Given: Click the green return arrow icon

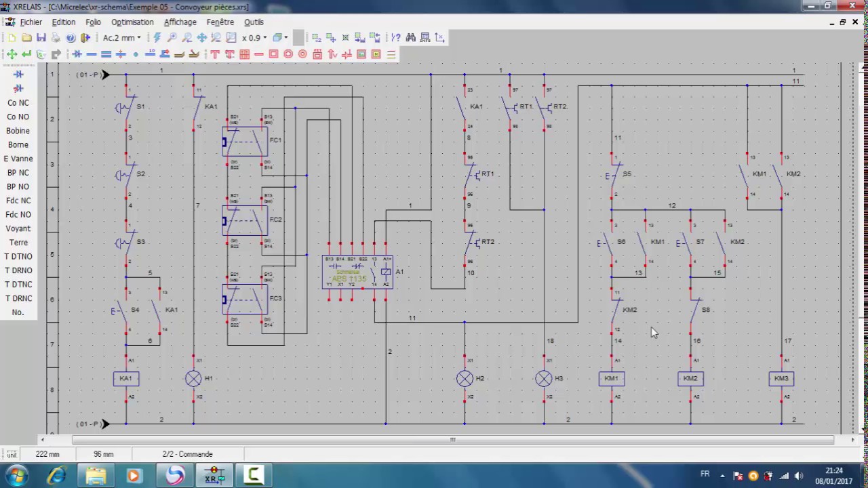Looking at the screenshot, I should click(26, 54).
